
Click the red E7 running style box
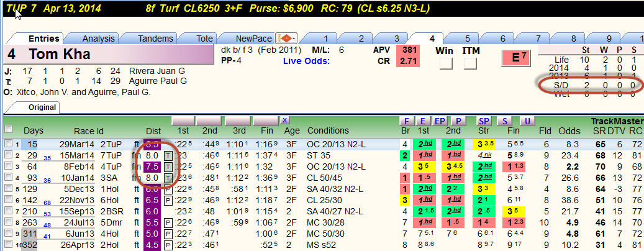click(x=516, y=58)
